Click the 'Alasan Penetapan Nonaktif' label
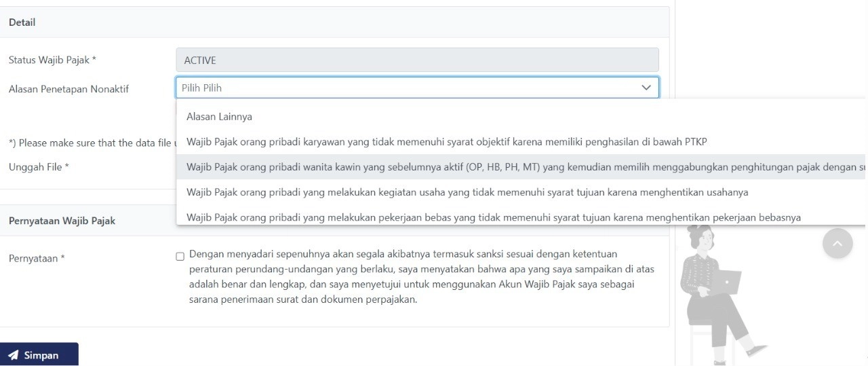The width and height of the screenshot is (868, 366). (68, 89)
